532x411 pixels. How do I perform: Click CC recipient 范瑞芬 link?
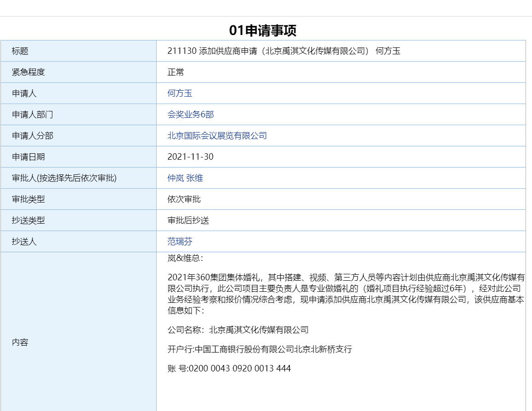coord(180,242)
